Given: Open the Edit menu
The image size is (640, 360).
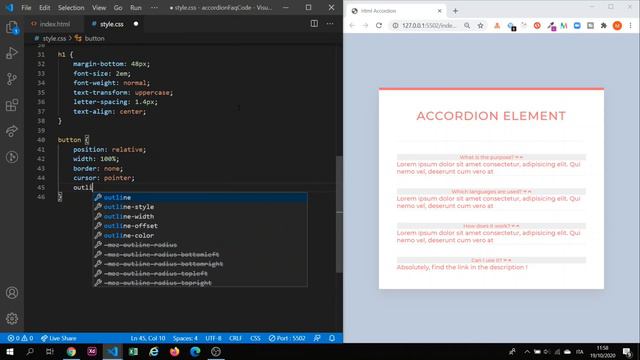Looking at the screenshot, I should 44,8.
